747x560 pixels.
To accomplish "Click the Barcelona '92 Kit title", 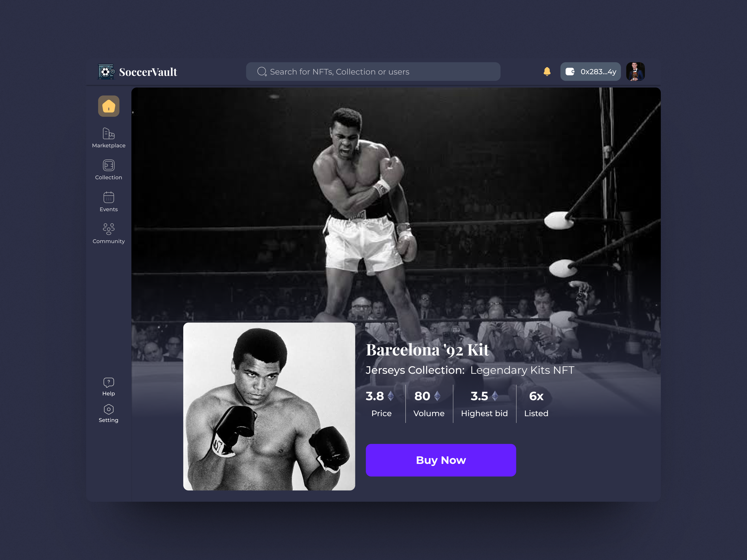I will pyautogui.click(x=427, y=350).
